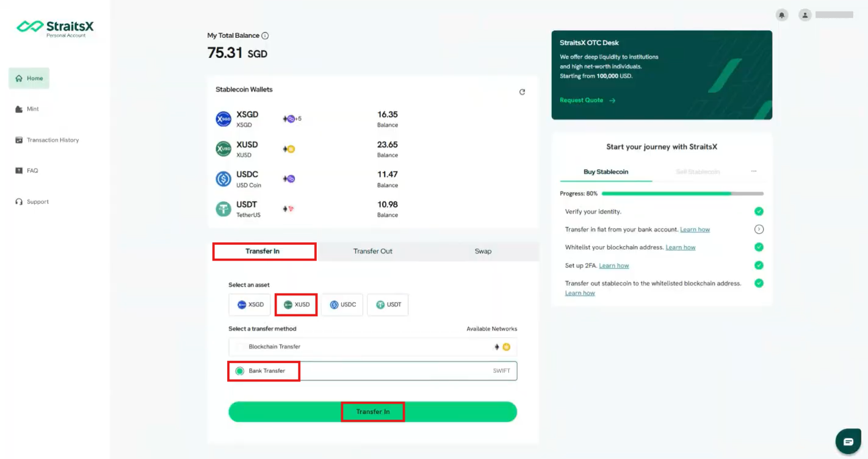This screenshot has height=459, width=868.
Task: Click the Mint icon in sidebar
Action: point(19,109)
